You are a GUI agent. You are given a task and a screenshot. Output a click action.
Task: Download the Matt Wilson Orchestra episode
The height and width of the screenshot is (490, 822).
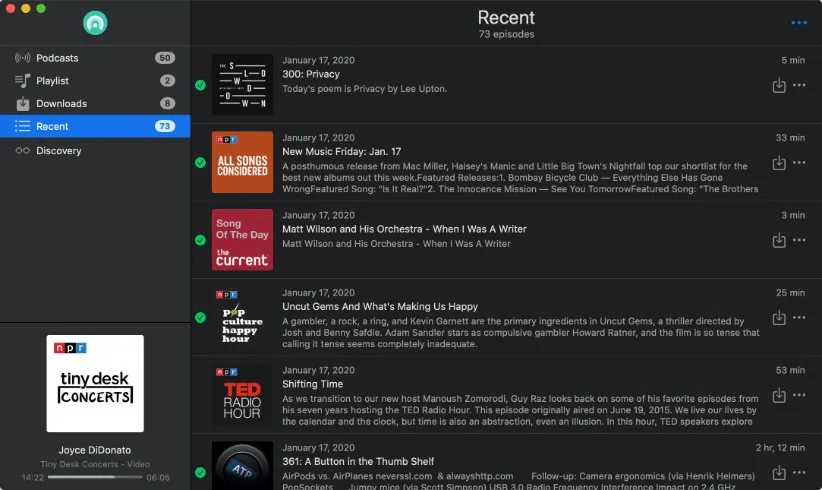tap(779, 241)
